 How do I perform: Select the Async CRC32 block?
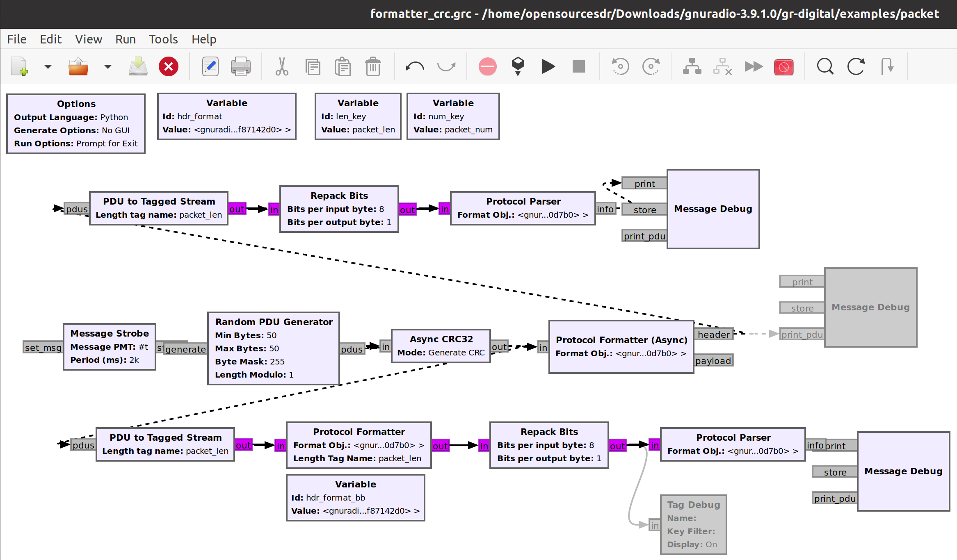pyautogui.click(x=441, y=346)
